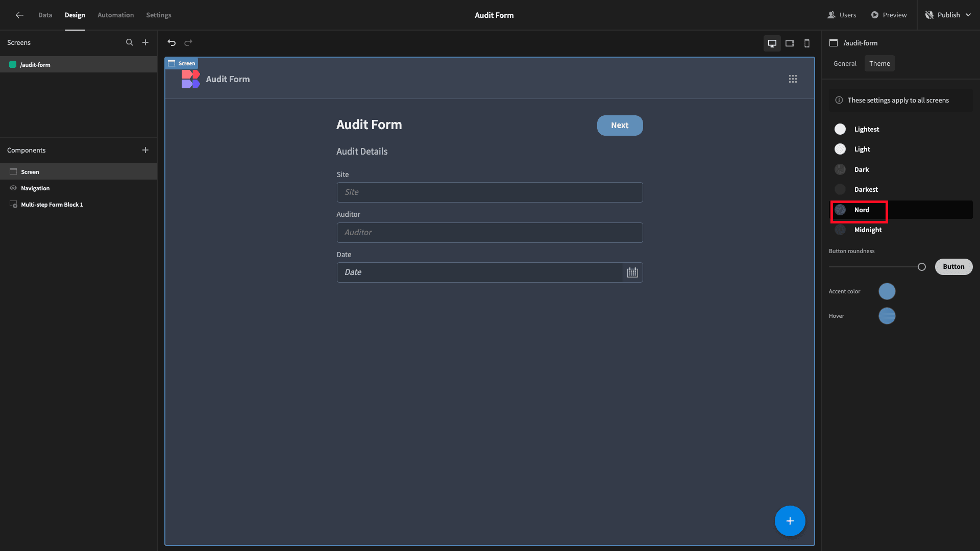Click the Screen component icon in tree
Image resolution: width=980 pixels, height=551 pixels.
(x=13, y=172)
